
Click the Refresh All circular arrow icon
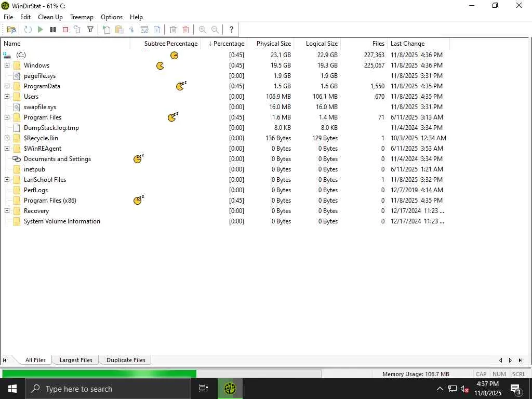click(28, 30)
